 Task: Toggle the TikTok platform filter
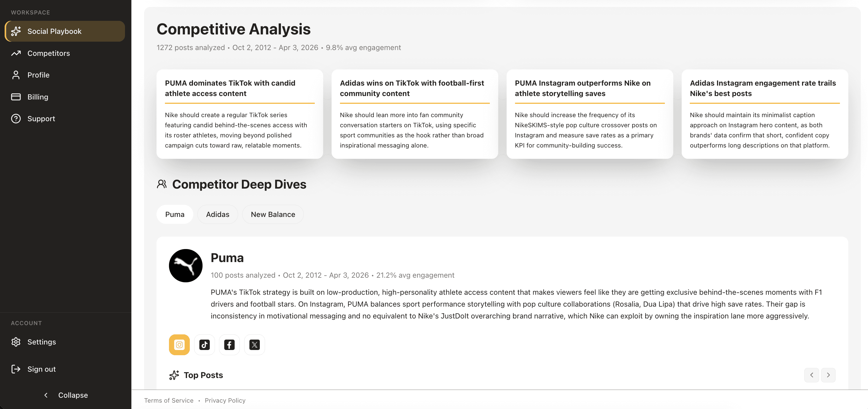[x=204, y=344]
